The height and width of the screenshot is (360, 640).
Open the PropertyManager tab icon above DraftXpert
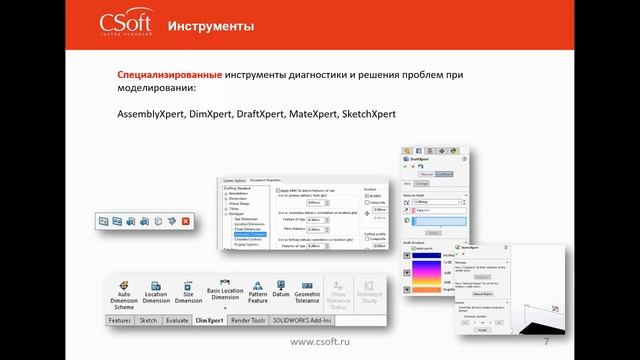coord(418,151)
